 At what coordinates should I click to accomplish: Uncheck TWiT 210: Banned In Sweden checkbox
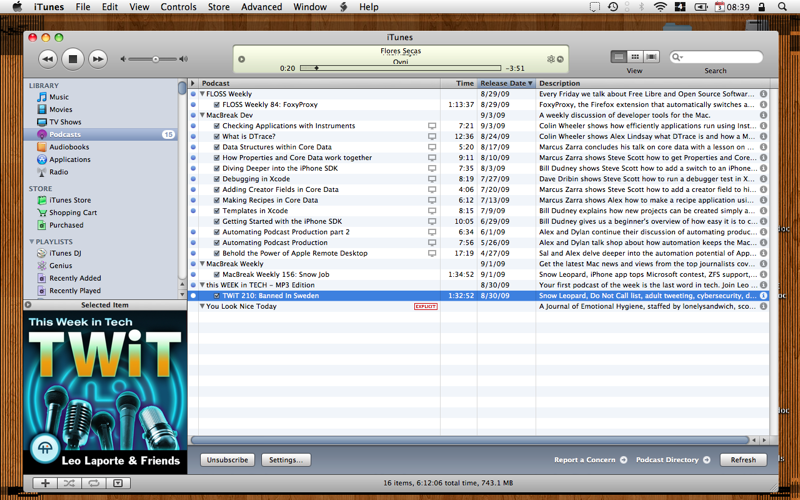[x=217, y=296]
